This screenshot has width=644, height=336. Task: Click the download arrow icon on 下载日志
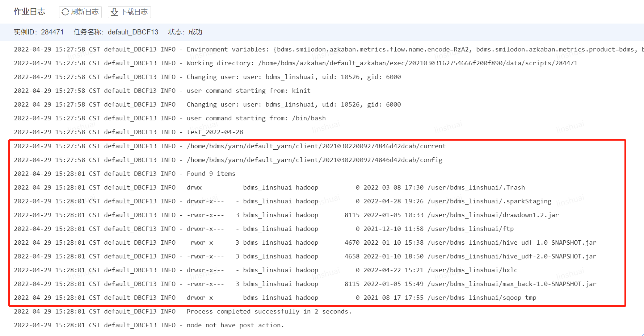click(x=114, y=12)
